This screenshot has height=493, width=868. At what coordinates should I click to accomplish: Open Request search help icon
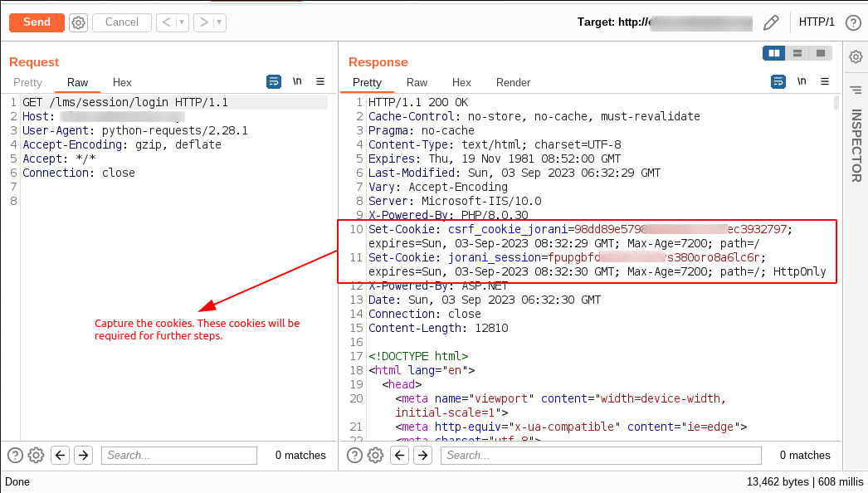[16, 456]
